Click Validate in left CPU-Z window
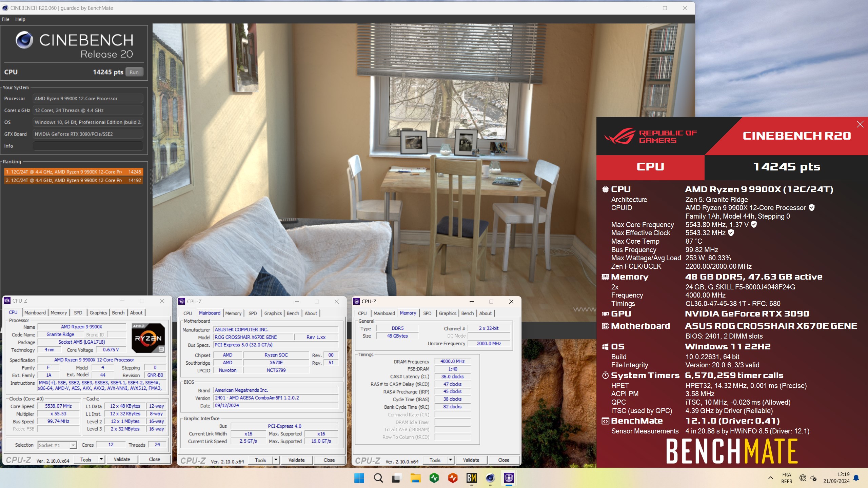Image resolution: width=868 pixels, height=488 pixels. click(122, 460)
